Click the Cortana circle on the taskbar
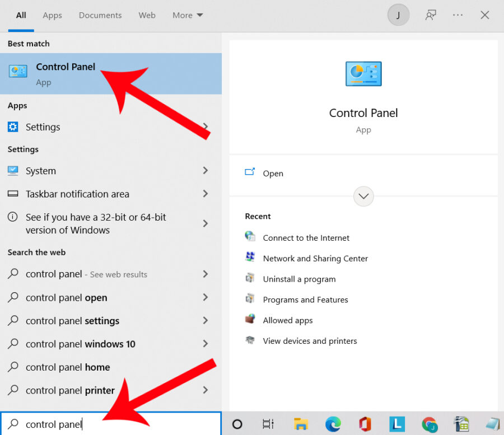Viewport: 504px width, 435px height. (237, 424)
